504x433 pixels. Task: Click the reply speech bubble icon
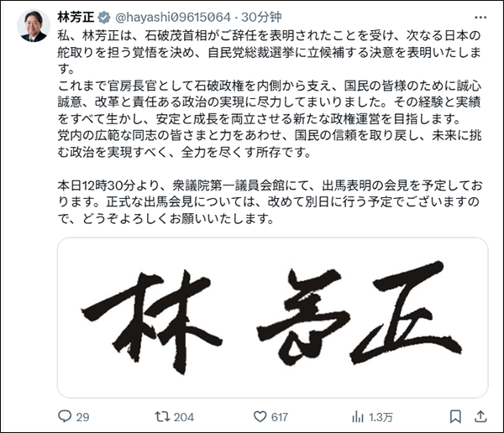[x=64, y=415]
